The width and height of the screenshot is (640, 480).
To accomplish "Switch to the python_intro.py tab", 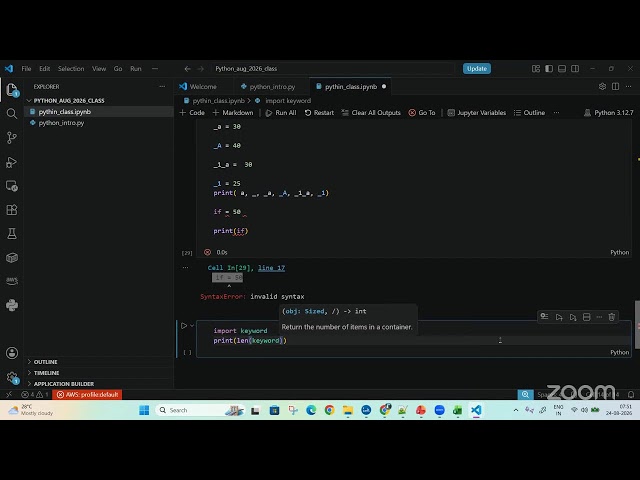I will click(268, 87).
